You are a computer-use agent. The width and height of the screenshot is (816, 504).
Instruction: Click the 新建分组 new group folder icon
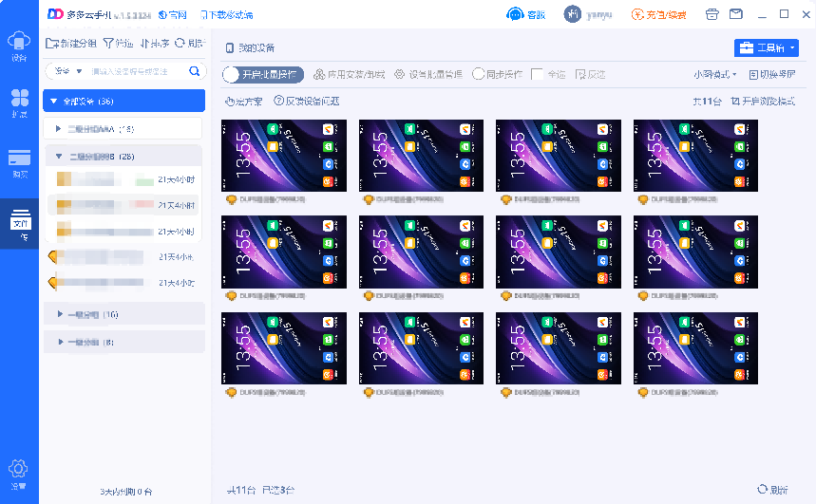point(52,43)
